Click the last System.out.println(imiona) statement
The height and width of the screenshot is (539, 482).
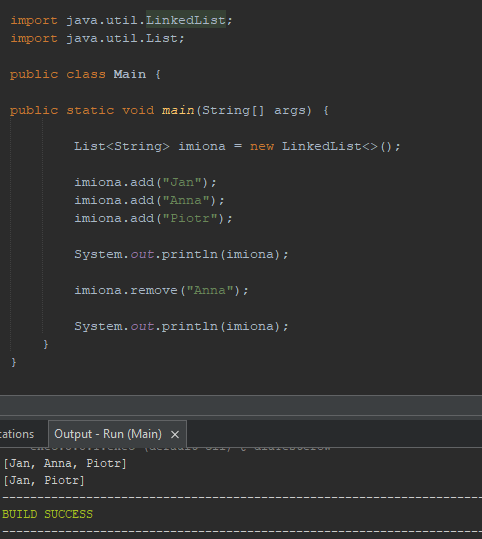(x=181, y=326)
